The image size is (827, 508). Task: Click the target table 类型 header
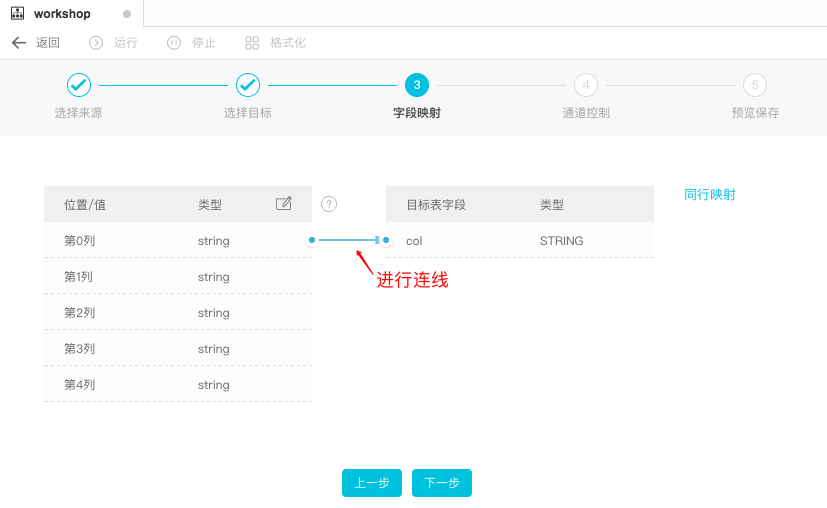[x=552, y=205]
